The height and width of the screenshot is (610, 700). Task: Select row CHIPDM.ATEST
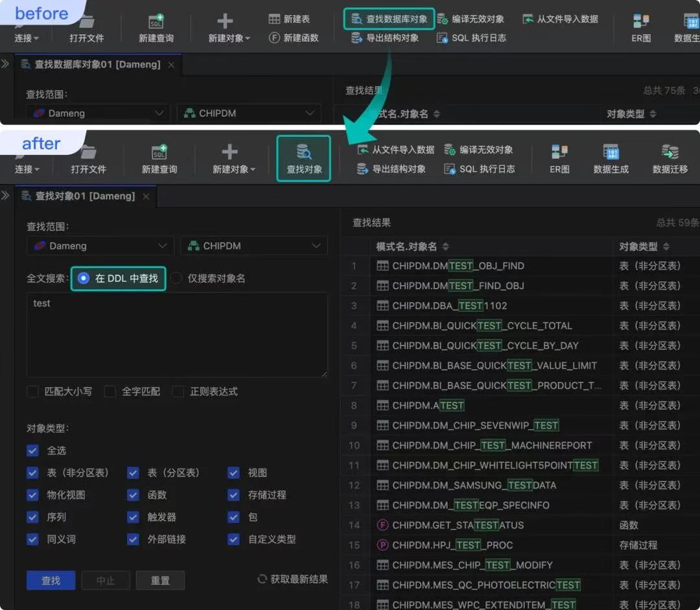point(520,405)
